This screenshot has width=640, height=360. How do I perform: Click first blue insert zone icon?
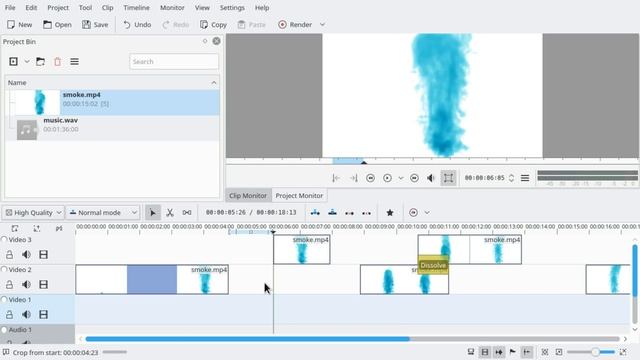point(315,213)
